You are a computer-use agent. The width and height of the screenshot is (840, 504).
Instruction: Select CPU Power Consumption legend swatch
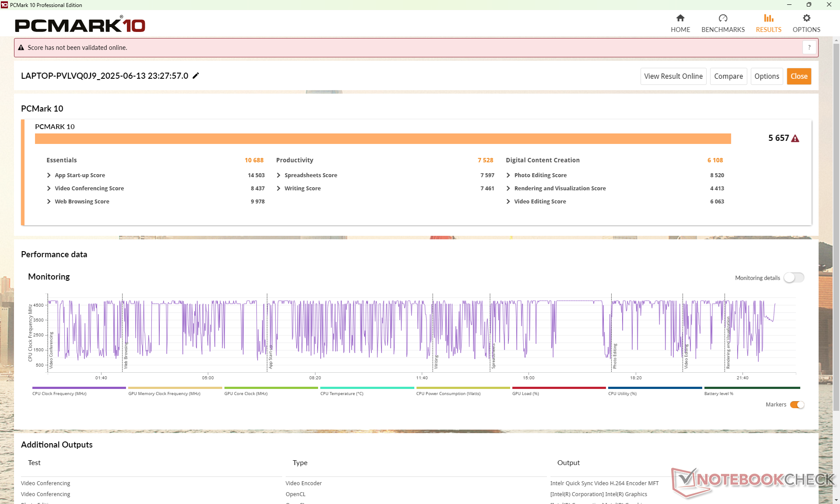(x=463, y=388)
